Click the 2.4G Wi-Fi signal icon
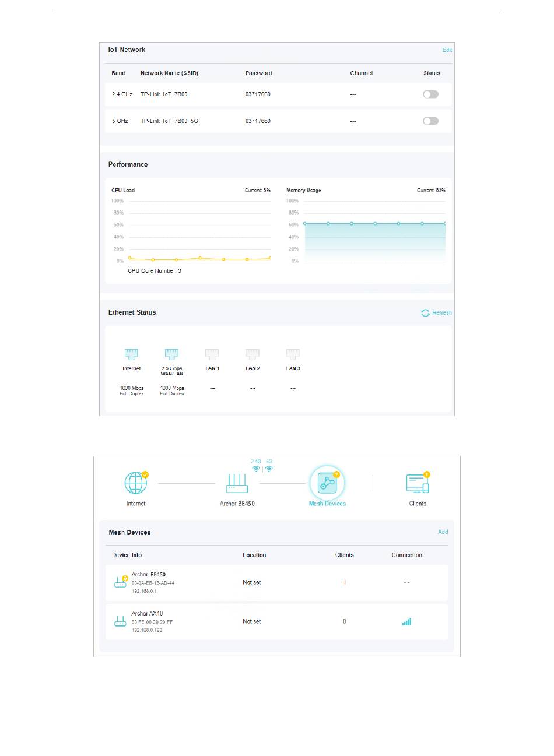 coord(256,469)
